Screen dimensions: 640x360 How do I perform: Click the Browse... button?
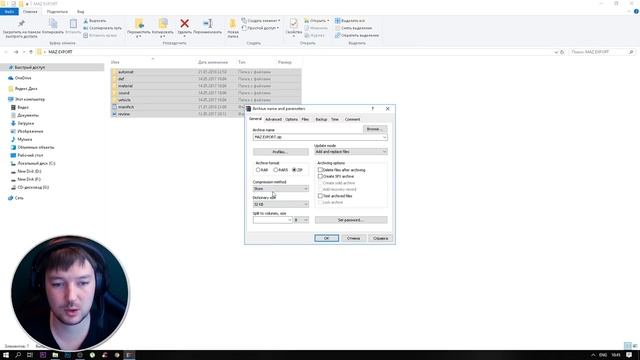(x=374, y=129)
